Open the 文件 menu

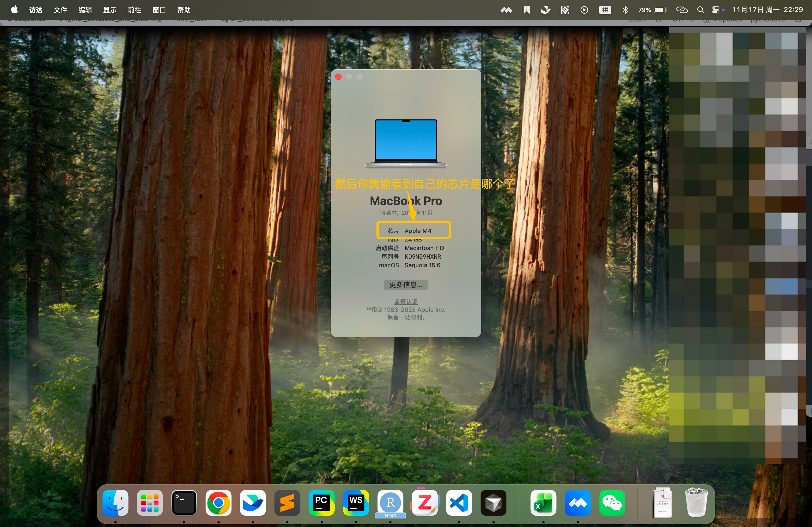pos(60,10)
